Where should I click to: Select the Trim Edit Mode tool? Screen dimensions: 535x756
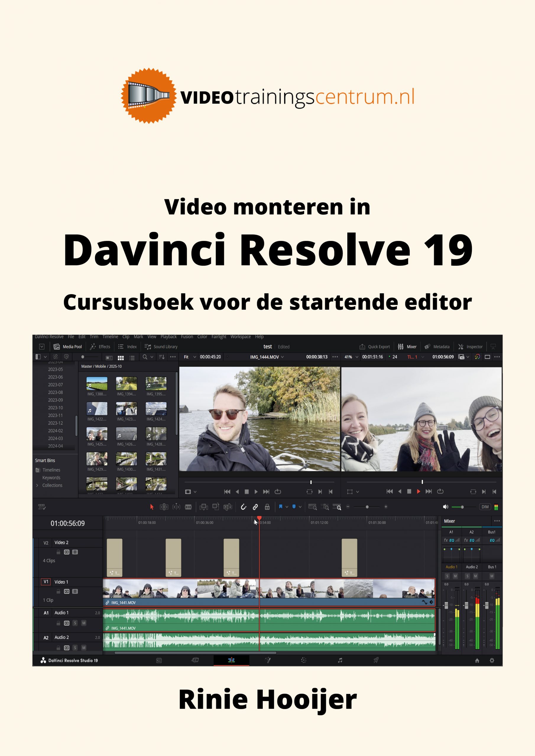point(164,507)
